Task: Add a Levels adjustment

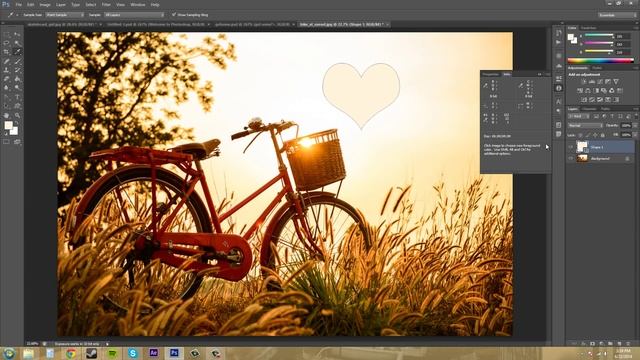Action: tap(592, 82)
